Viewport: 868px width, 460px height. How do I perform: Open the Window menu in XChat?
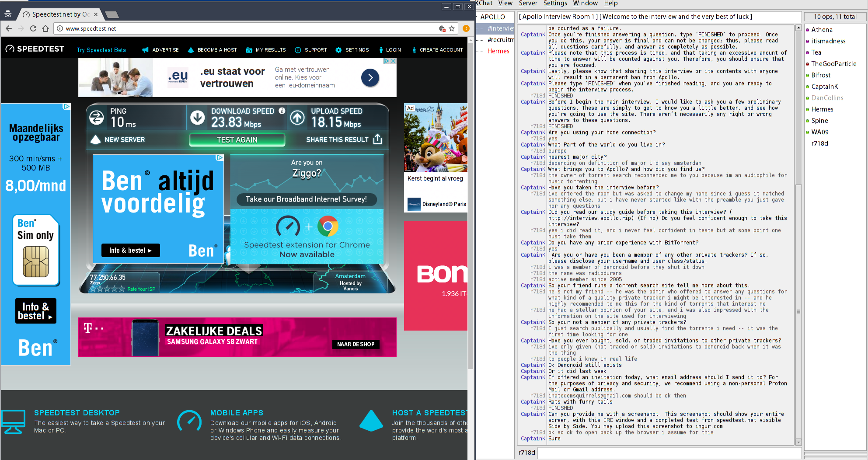click(x=585, y=3)
